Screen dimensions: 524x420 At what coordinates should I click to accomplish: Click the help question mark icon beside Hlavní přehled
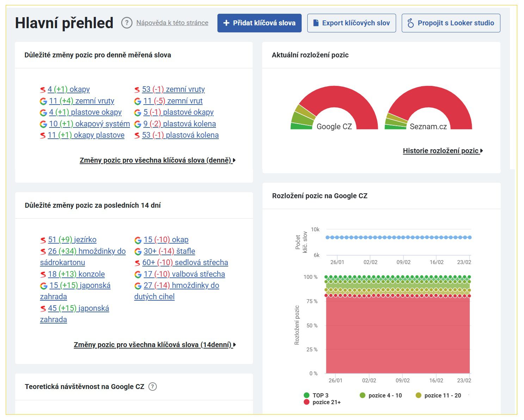tap(127, 23)
